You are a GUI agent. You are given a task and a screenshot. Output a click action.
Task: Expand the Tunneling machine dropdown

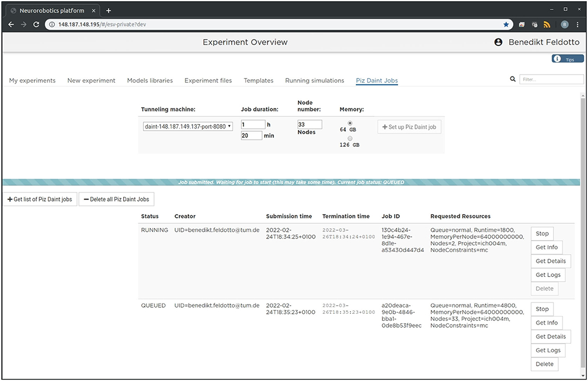click(x=188, y=126)
